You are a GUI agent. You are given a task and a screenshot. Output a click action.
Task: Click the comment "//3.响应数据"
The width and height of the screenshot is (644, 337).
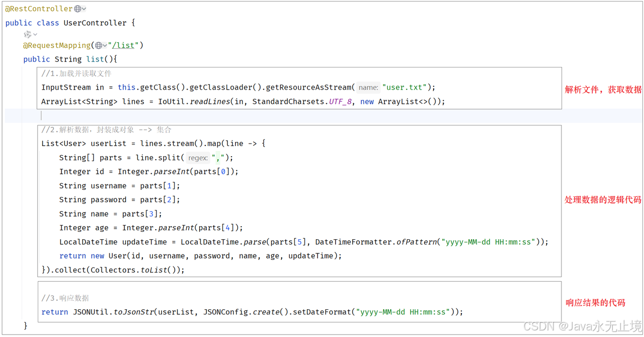point(65,298)
